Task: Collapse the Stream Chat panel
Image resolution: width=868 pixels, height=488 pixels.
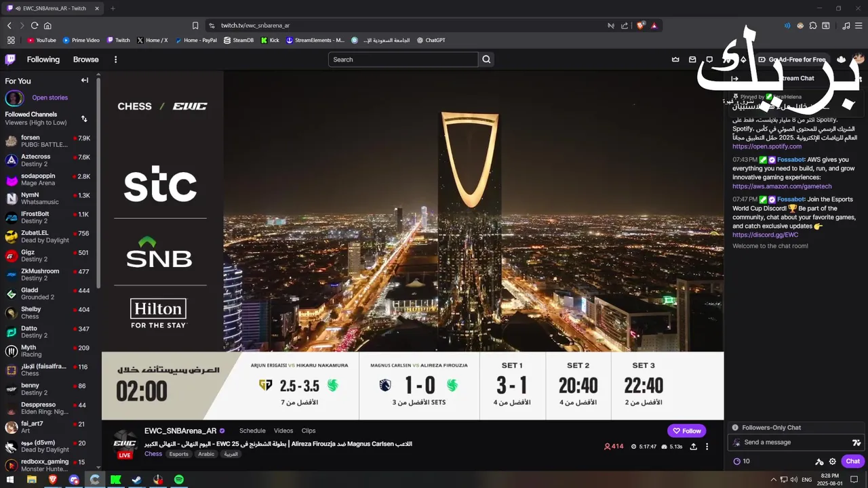Action: (734, 79)
